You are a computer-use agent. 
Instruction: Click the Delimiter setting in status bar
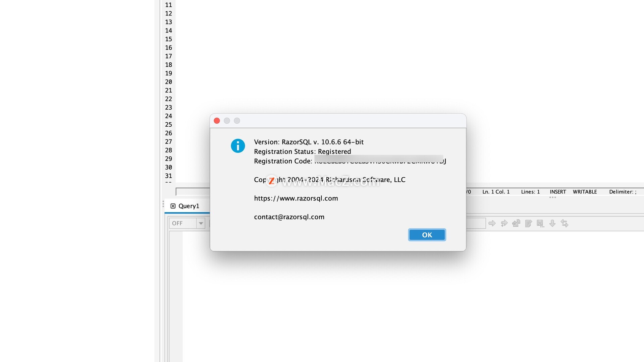click(623, 192)
